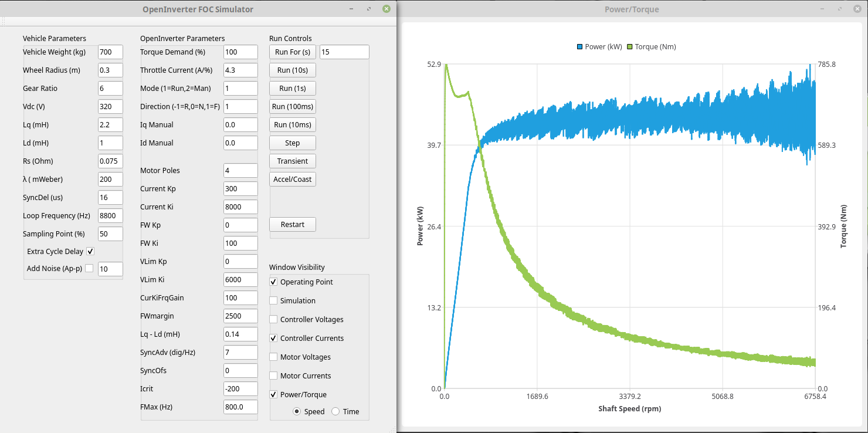Disable the Extra Cycle Delay checkbox
Viewport: 868px width, 433px height.
click(x=90, y=252)
